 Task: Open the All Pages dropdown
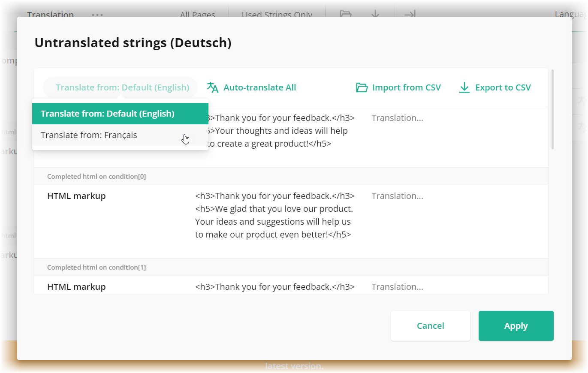(x=197, y=14)
